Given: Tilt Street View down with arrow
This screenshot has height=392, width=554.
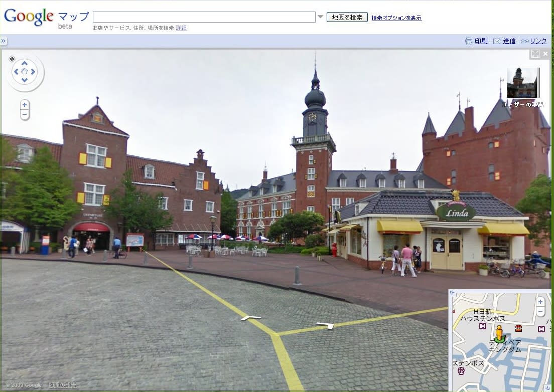Looking at the screenshot, I should 25,80.
